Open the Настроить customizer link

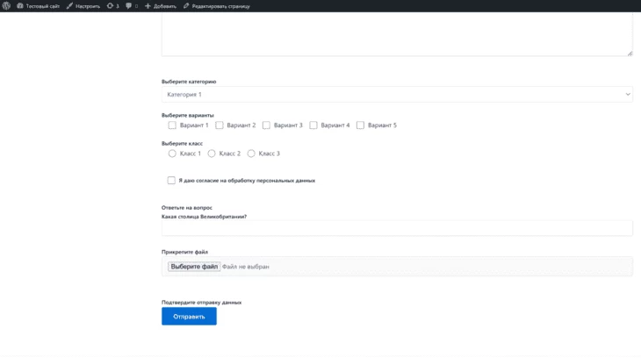83,6
